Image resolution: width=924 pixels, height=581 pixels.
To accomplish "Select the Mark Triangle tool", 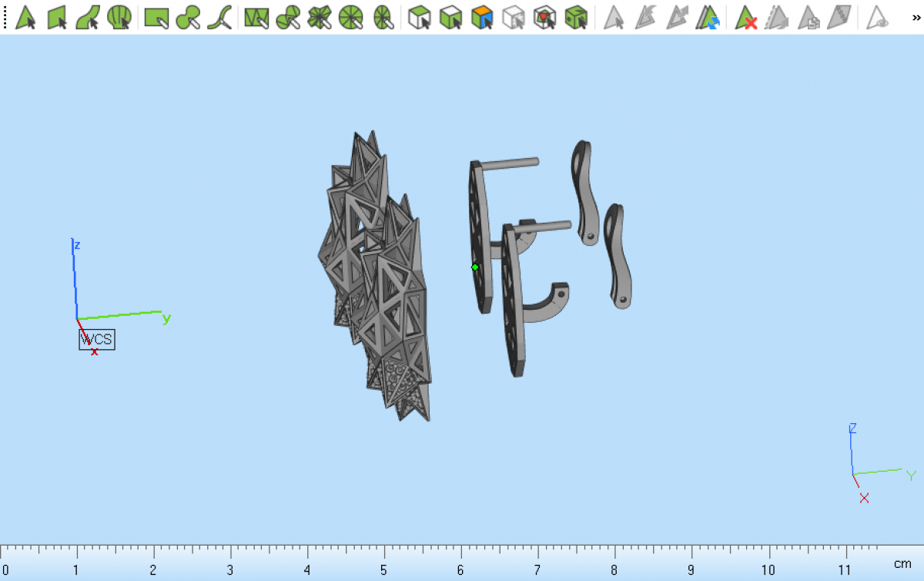I will pos(26,17).
